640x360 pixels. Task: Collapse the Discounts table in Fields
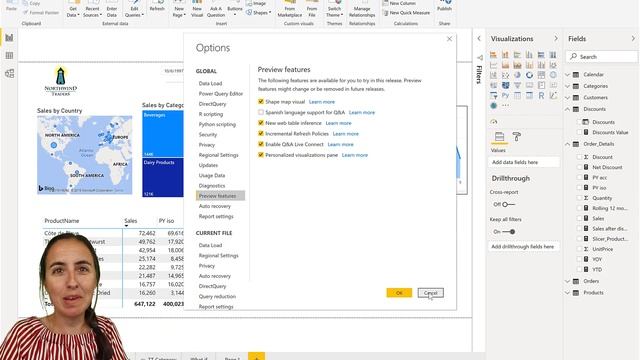click(567, 109)
